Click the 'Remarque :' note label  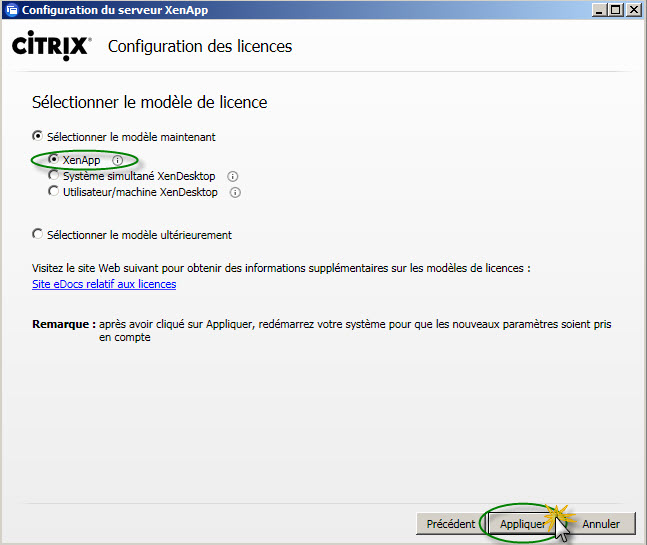(x=64, y=324)
